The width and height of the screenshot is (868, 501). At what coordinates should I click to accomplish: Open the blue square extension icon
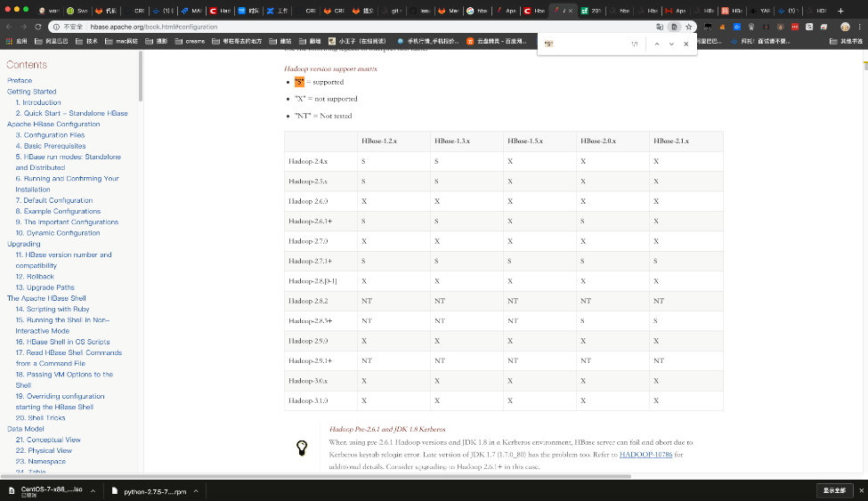737,27
